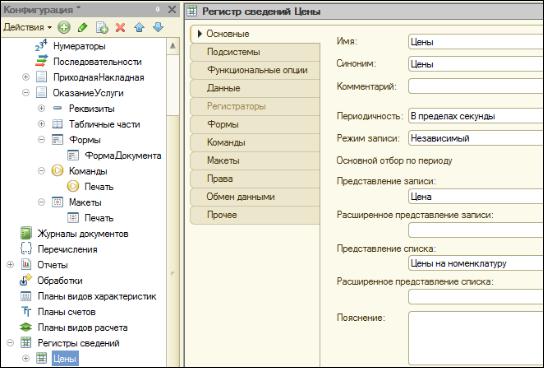Select the ФормаДокумента tree item
Image resolution: width=544 pixels, height=368 pixels.
tap(123, 155)
